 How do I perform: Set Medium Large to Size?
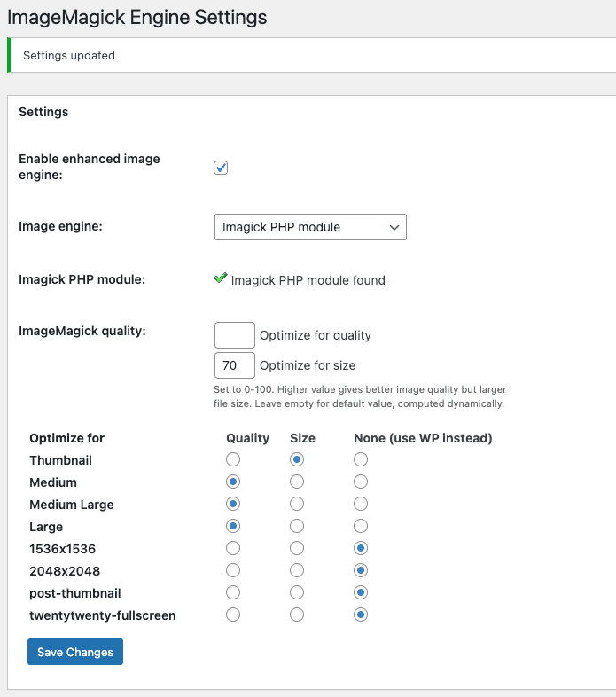click(297, 504)
